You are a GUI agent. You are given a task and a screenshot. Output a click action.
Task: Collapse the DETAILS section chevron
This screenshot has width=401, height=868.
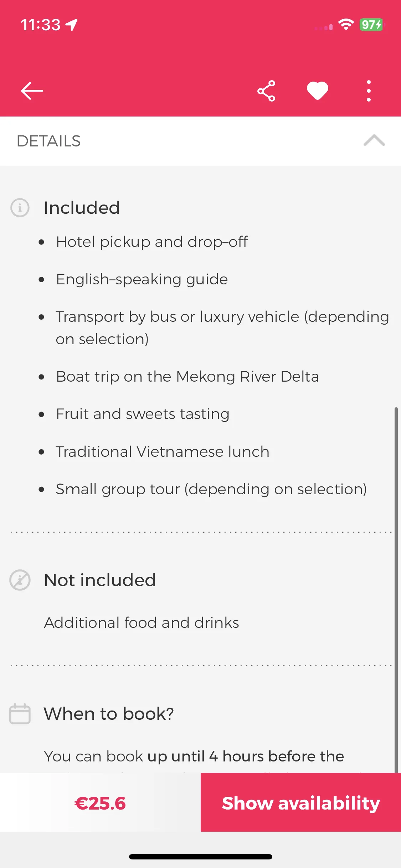(x=374, y=140)
